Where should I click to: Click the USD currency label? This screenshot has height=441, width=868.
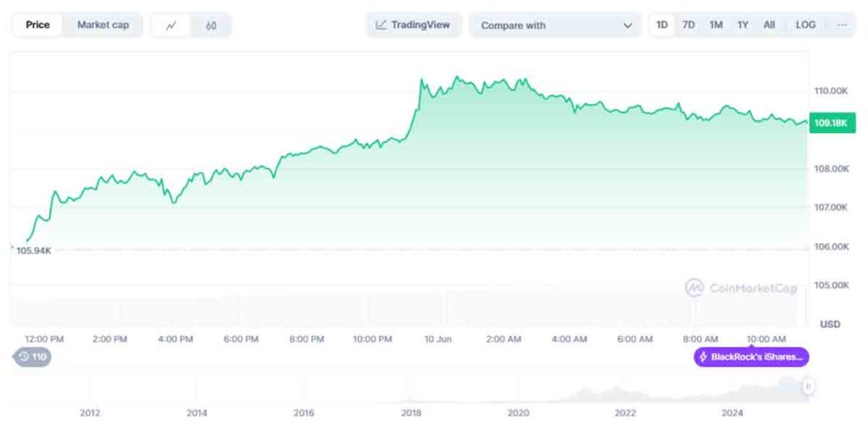pyautogui.click(x=830, y=324)
